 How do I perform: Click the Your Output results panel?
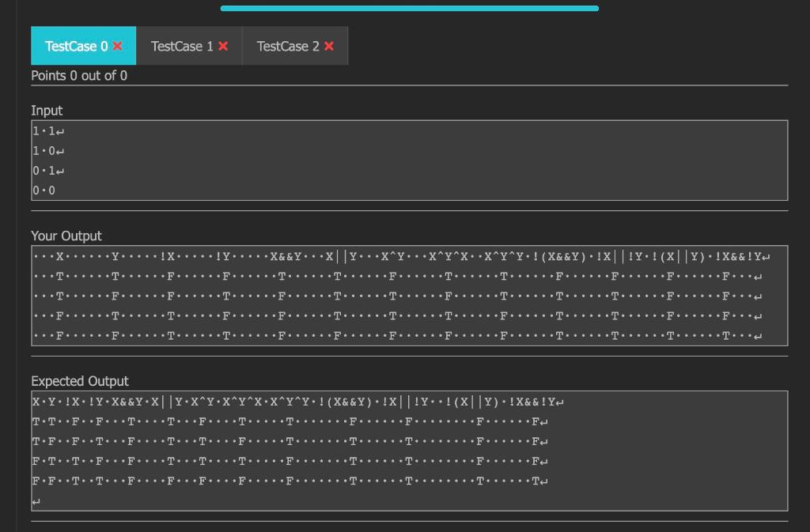409,295
